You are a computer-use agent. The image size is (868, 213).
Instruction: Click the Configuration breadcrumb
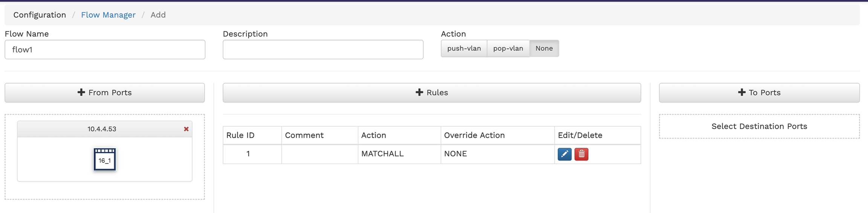coord(40,15)
